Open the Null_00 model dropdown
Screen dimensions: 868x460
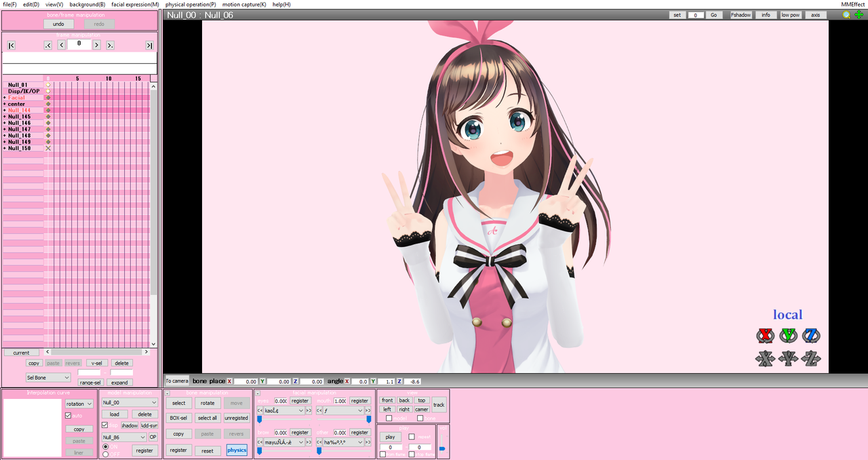(129, 402)
